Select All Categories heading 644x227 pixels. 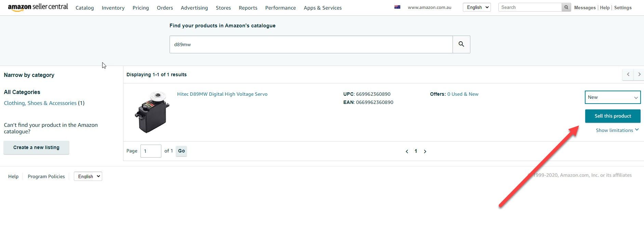click(x=22, y=92)
